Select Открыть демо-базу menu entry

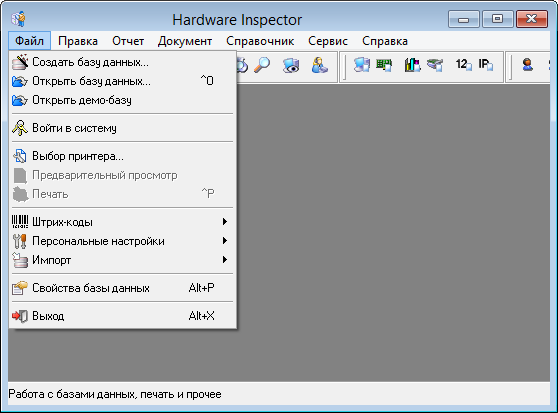(x=123, y=100)
